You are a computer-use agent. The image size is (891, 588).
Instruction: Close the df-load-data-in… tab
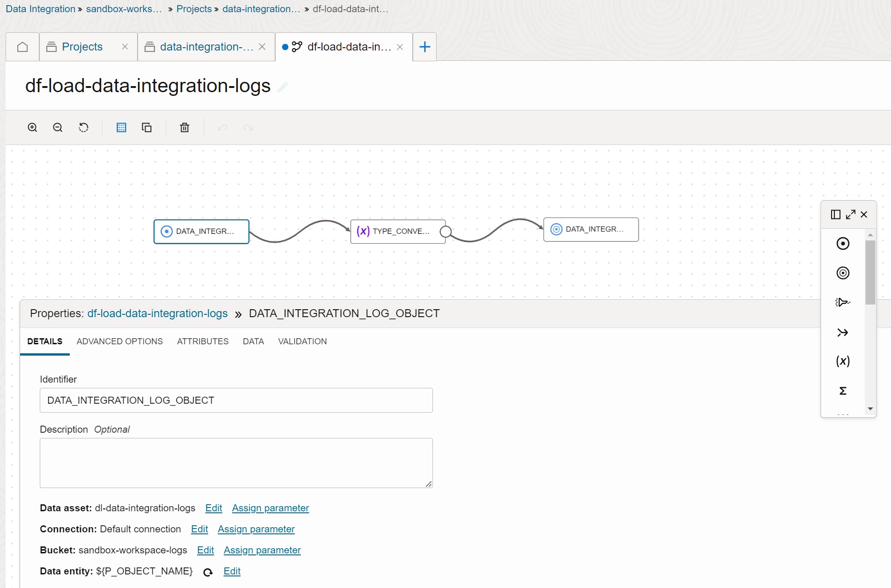(400, 47)
